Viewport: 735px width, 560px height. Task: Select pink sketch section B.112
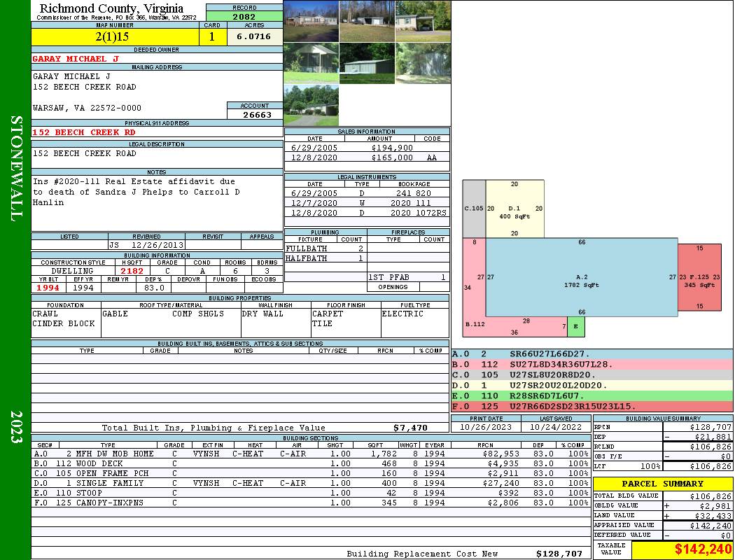pyautogui.click(x=474, y=323)
